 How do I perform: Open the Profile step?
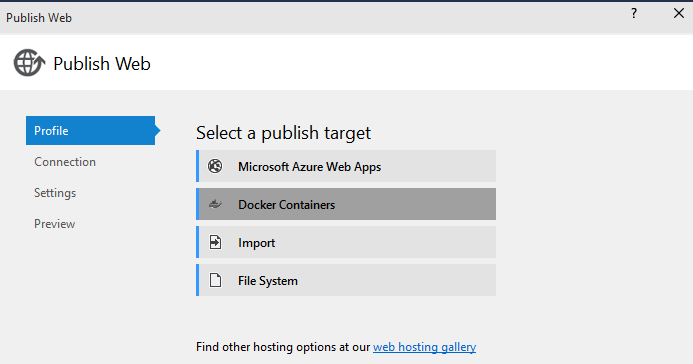91,131
